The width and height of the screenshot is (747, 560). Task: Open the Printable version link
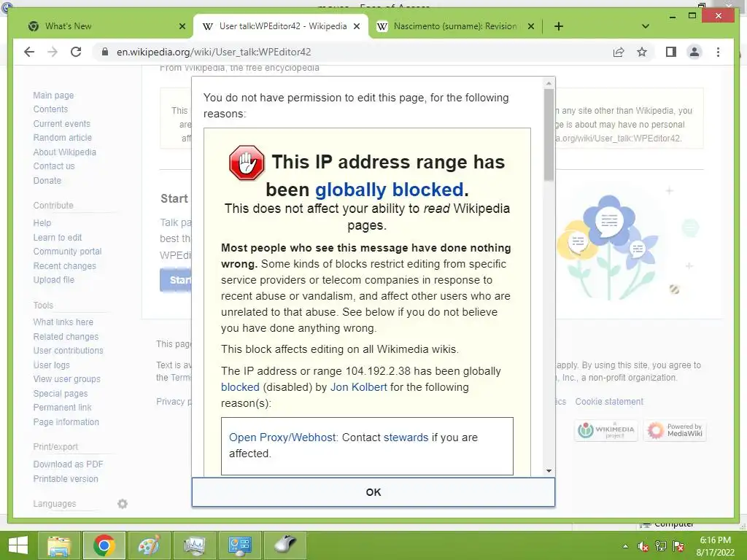pyautogui.click(x=66, y=478)
